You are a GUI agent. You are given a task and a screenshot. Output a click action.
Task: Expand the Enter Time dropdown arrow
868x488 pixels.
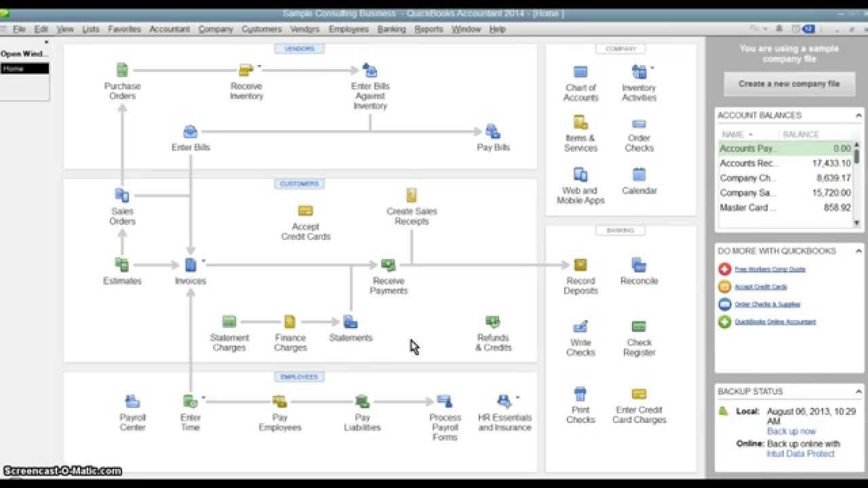pos(203,397)
